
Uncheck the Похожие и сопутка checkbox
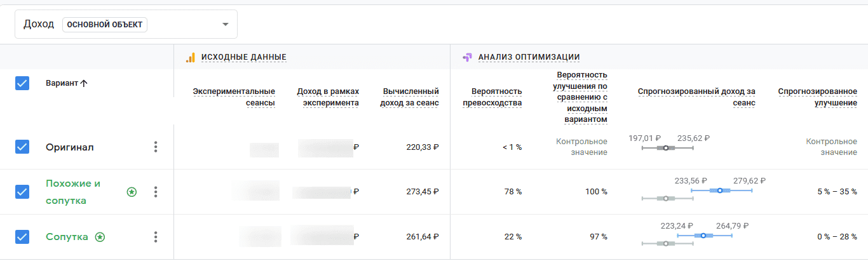point(22,192)
